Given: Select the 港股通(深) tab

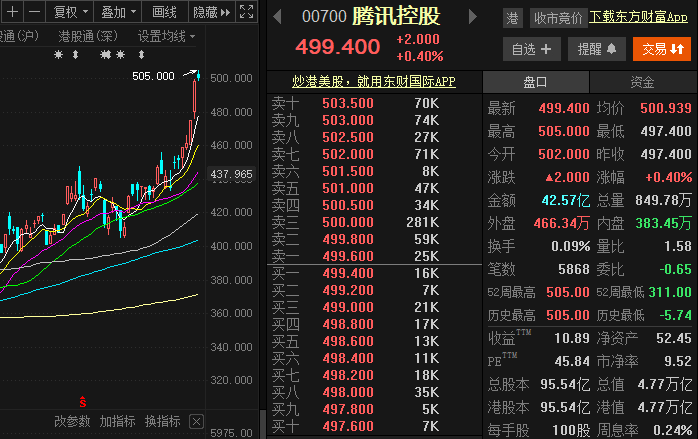Looking at the screenshot, I should tap(88, 36).
